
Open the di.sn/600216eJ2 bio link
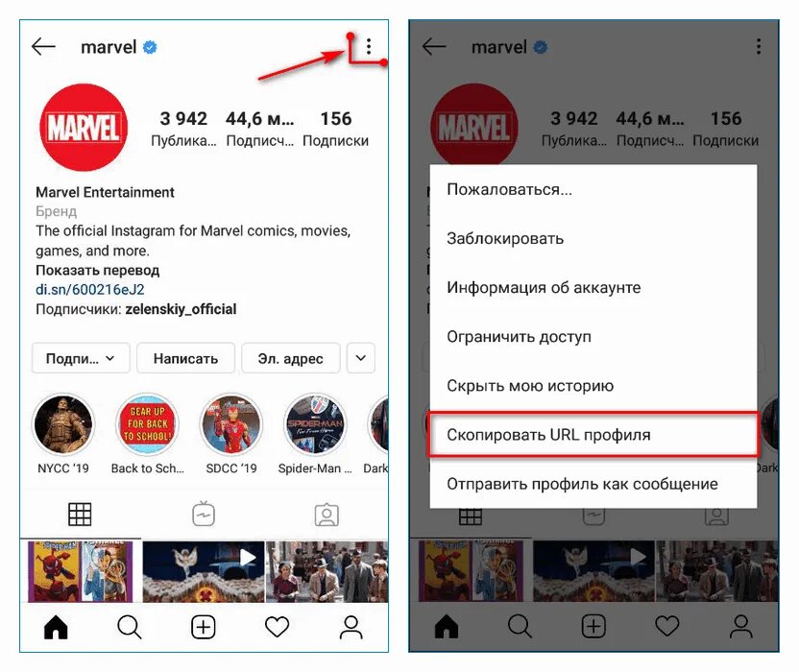pos(90,289)
